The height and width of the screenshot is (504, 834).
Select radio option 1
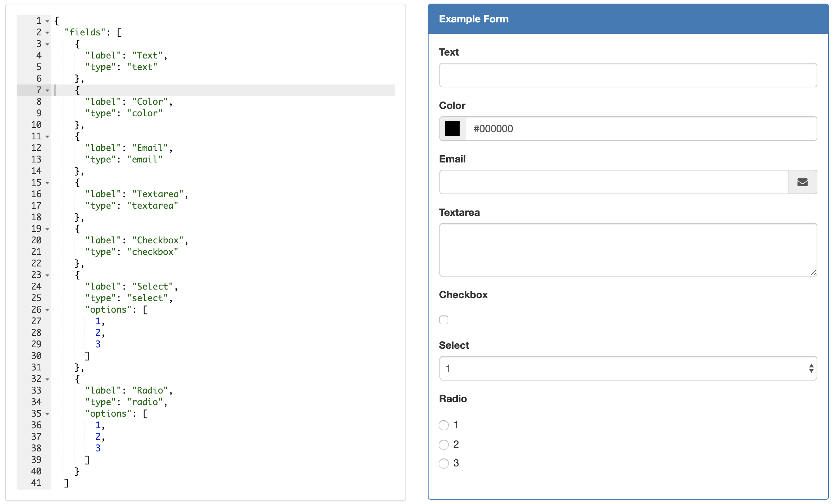coord(444,425)
